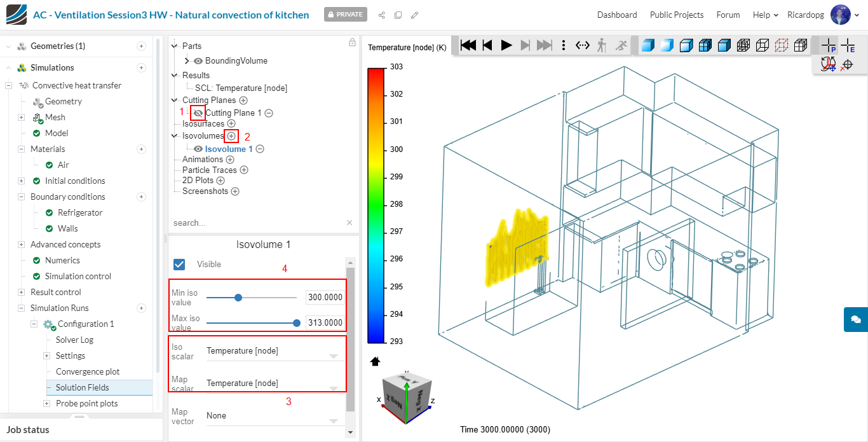Click the share project icon
Image resolution: width=868 pixels, height=442 pixels.
382,15
